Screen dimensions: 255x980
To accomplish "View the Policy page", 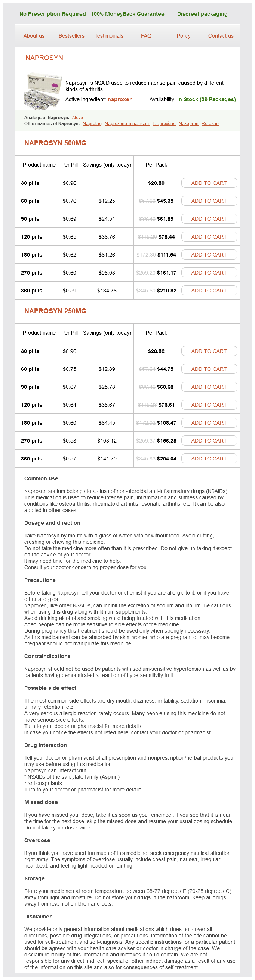I will [x=184, y=36].
